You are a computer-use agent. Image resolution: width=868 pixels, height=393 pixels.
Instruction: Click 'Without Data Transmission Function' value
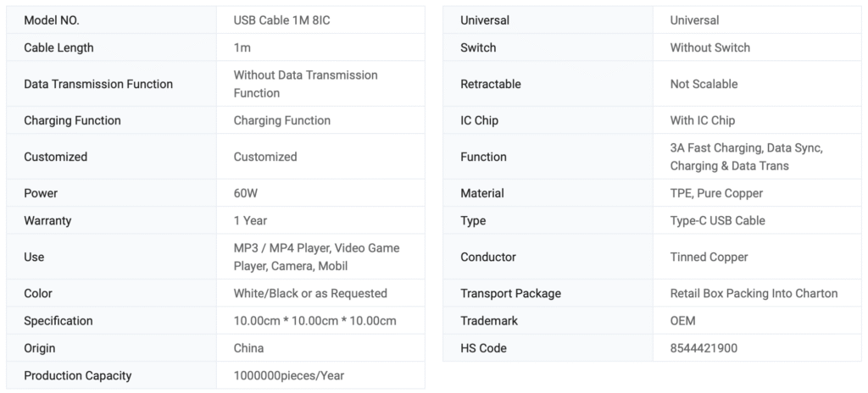point(305,84)
